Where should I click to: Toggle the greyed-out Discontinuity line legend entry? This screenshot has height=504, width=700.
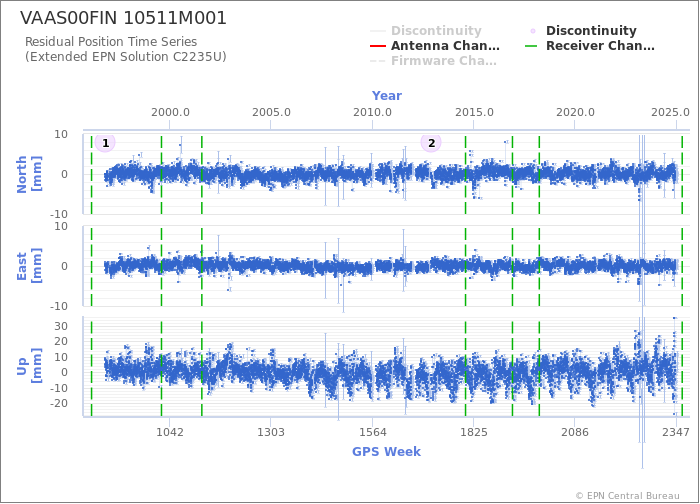[x=426, y=30]
